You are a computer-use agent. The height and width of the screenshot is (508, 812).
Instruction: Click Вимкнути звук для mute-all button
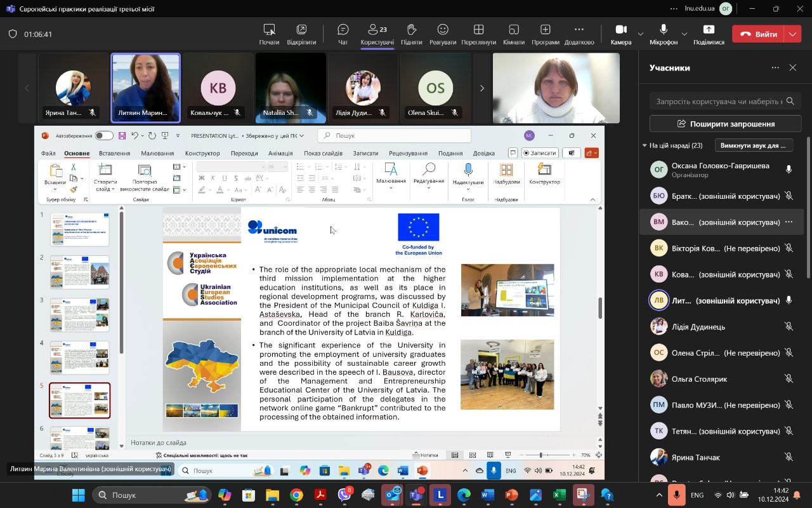point(754,145)
